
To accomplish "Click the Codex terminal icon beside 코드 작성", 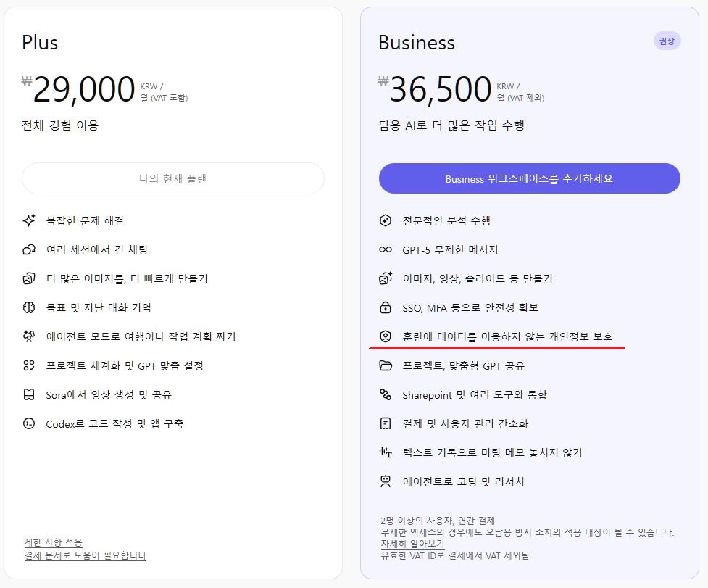I will [x=29, y=423].
